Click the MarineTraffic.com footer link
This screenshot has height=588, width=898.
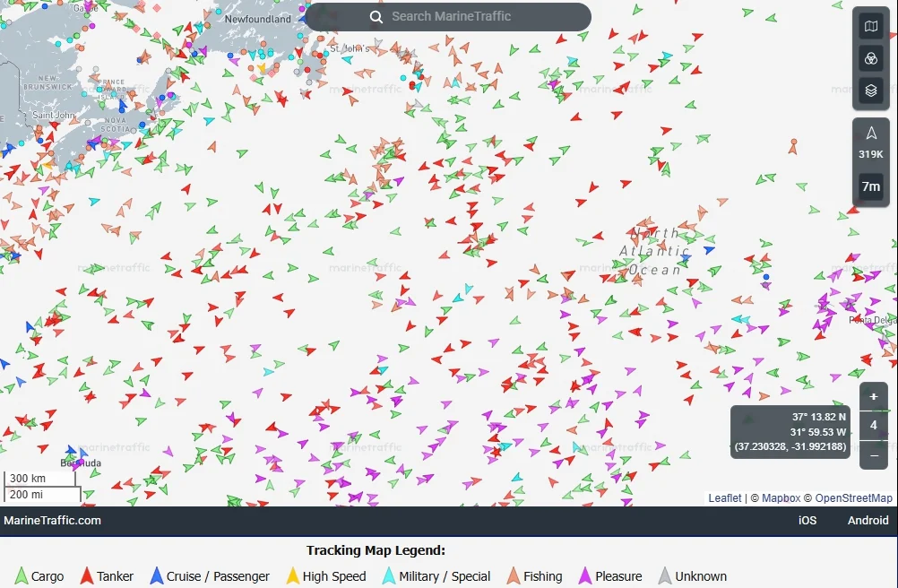[x=52, y=521]
